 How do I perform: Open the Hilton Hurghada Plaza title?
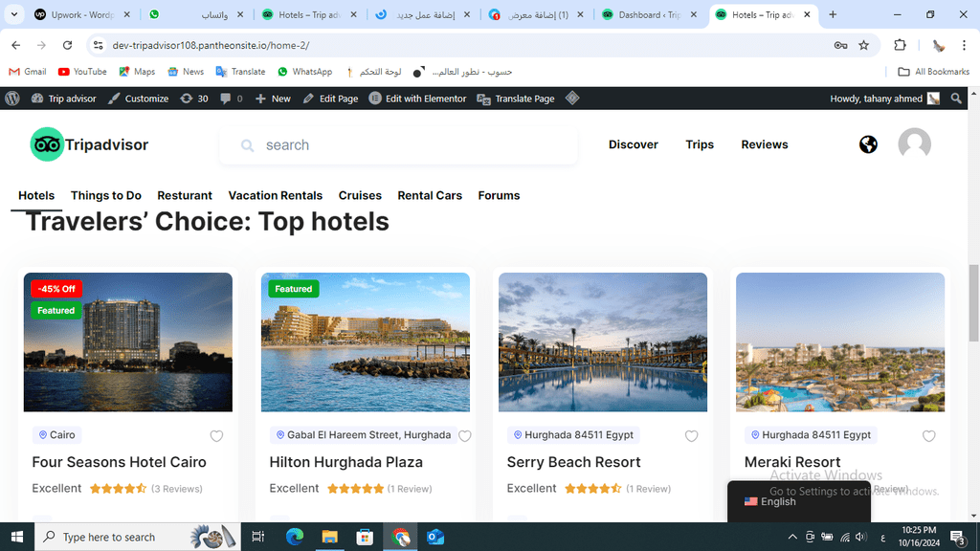345,462
